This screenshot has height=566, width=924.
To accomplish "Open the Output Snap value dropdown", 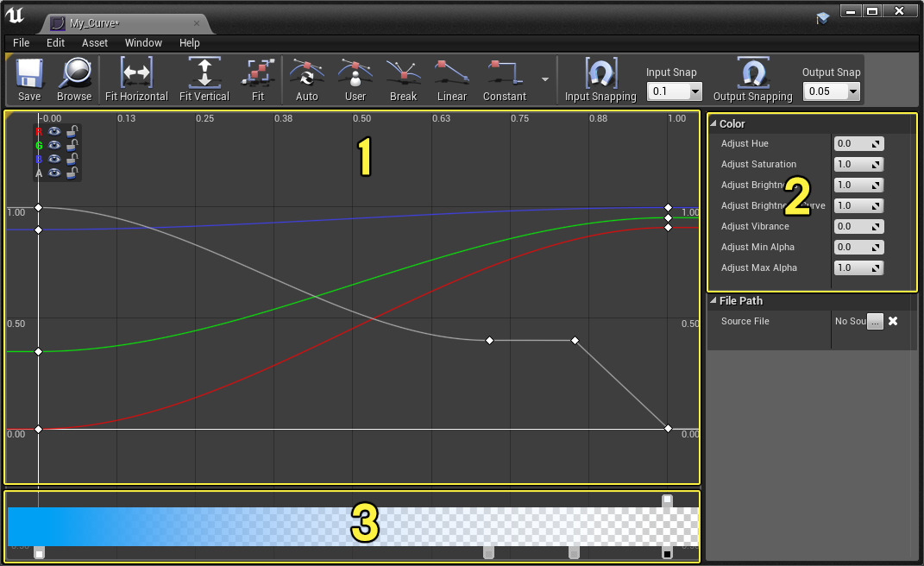I will tap(853, 91).
